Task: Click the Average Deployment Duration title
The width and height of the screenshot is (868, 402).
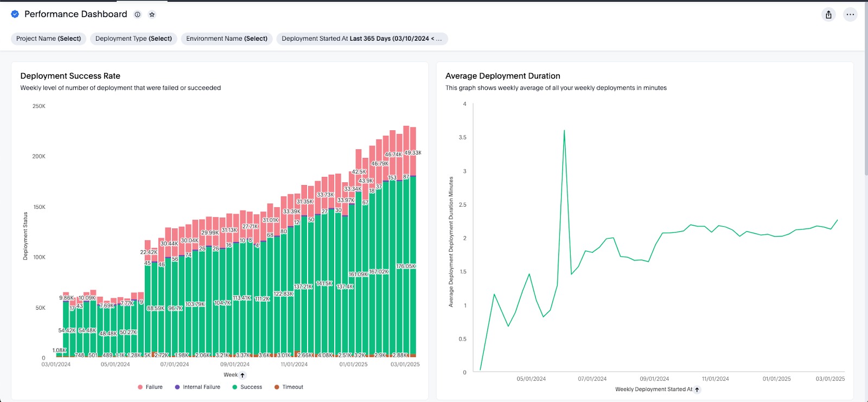Action: pos(503,76)
